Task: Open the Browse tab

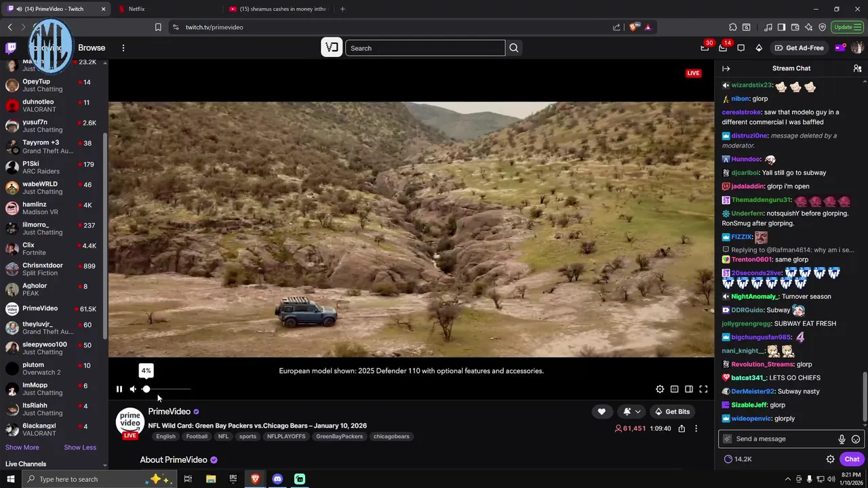Action: click(92, 48)
